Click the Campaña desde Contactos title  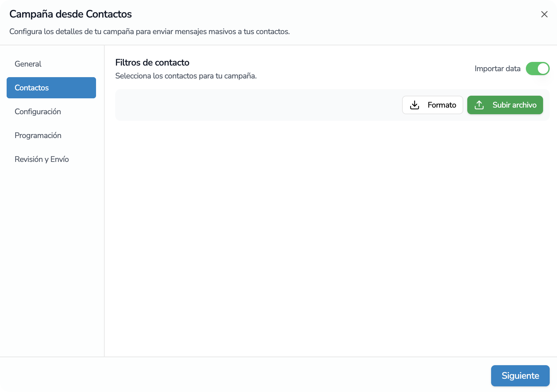click(x=71, y=14)
